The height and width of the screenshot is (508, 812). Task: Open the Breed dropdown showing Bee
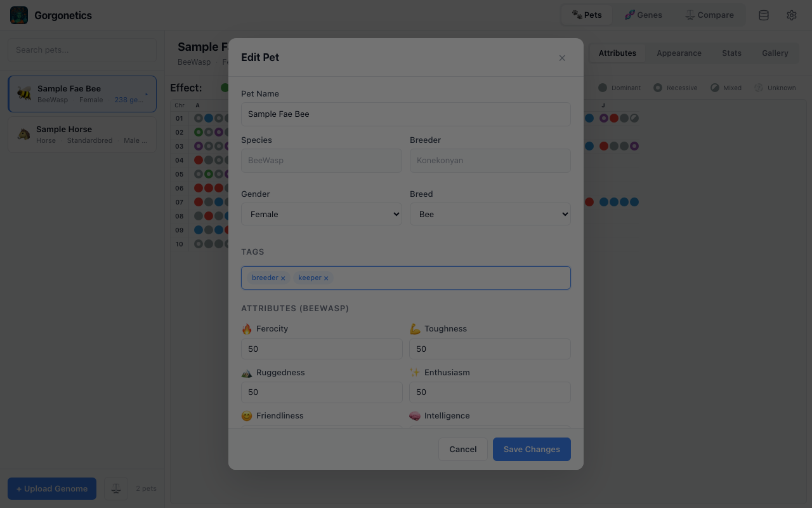(x=490, y=214)
